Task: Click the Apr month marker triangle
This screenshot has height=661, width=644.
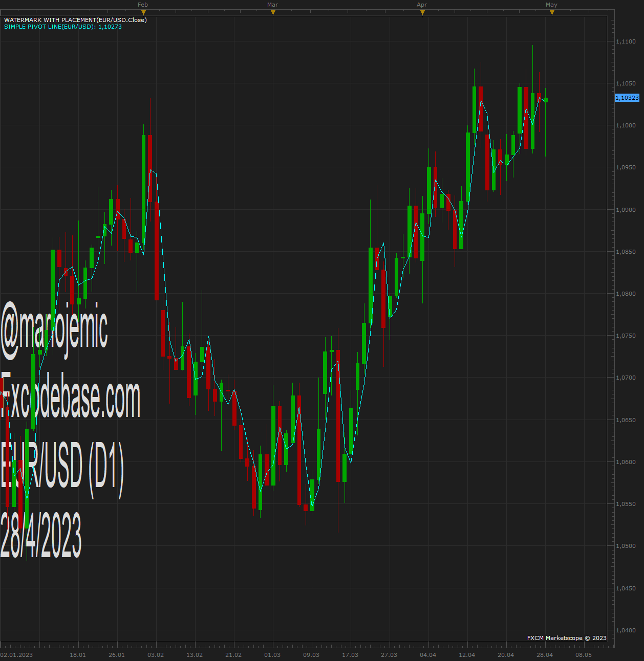Action: pyautogui.click(x=422, y=12)
